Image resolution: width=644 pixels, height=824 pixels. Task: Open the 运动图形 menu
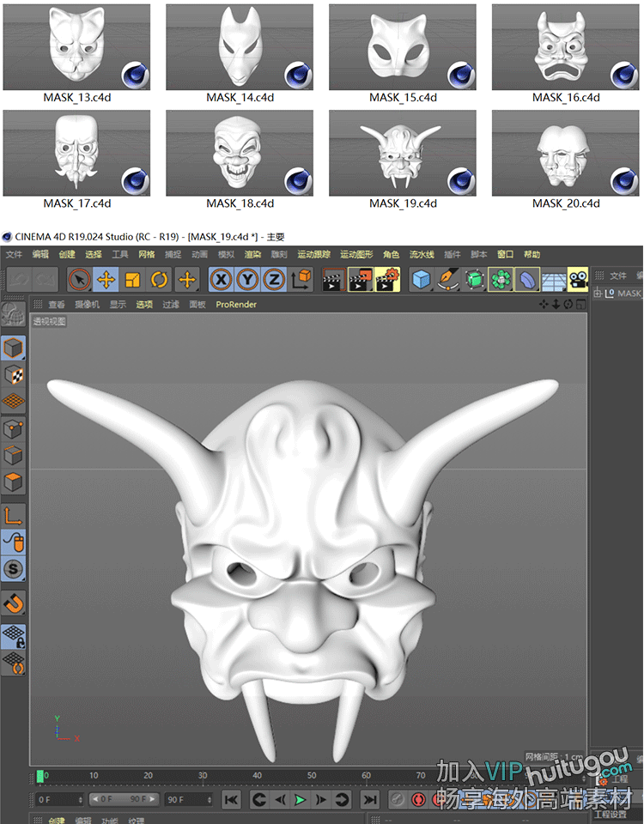(x=356, y=254)
